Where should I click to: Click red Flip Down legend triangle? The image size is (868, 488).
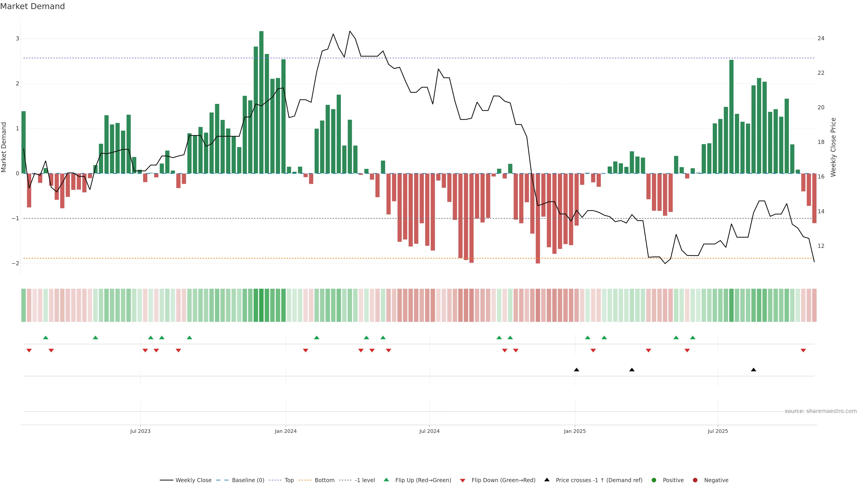tap(463, 480)
